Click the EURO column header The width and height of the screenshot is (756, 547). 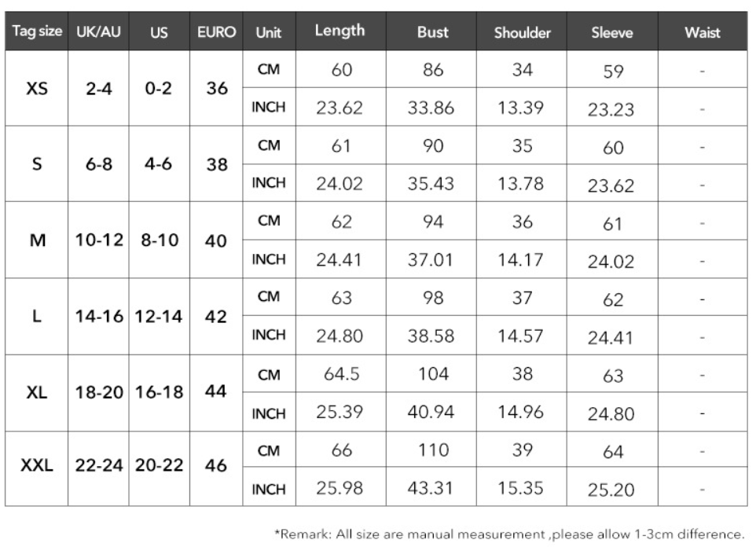click(x=216, y=31)
